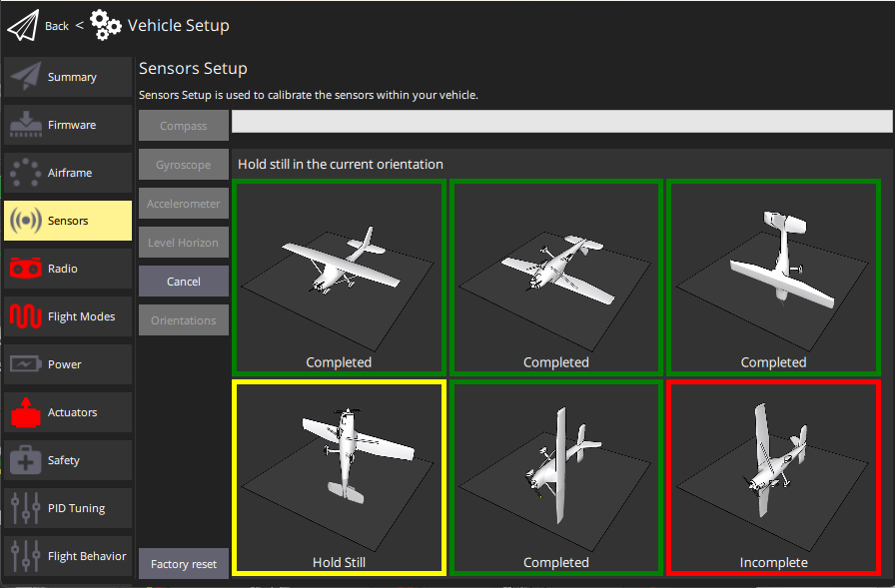The height and width of the screenshot is (588, 895).
Task: Open Airframe via dotted circle icon
Action: pyautogui.click(x=25, y=173)
